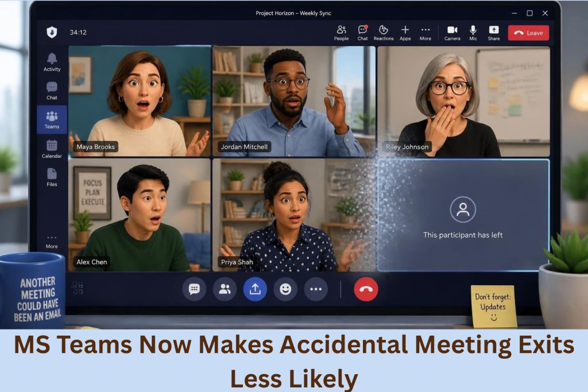Image resolution: width=588 pixels, height=392 pixels.
Task: Toggle the Camera on or off
Action: point(452,33)
